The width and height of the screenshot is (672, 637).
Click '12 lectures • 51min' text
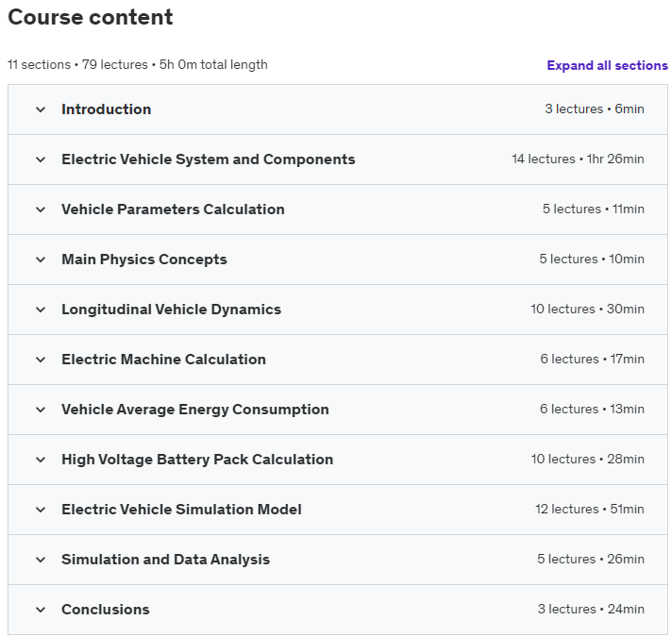click(589, 509)
